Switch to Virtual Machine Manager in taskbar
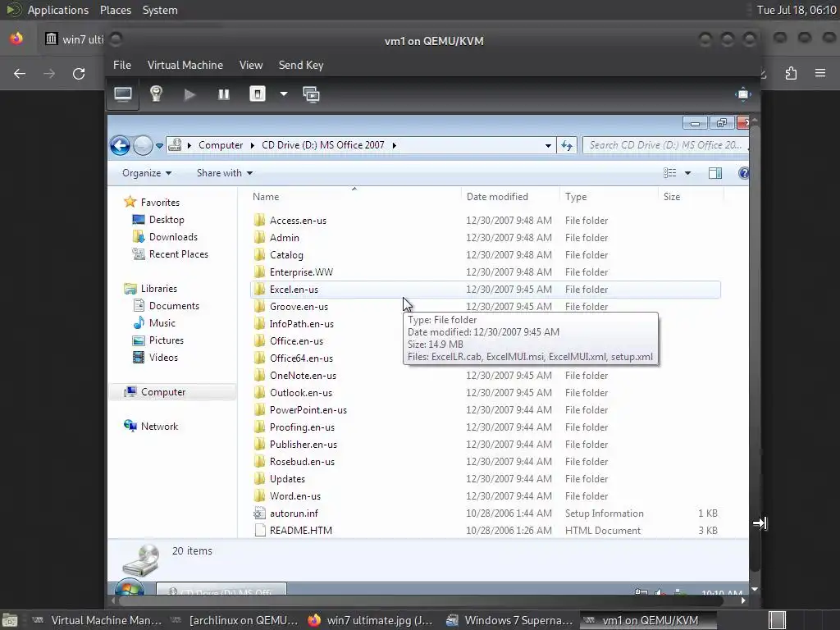The height and width of the screenshot is (630, 840). [x=97, y=620]
